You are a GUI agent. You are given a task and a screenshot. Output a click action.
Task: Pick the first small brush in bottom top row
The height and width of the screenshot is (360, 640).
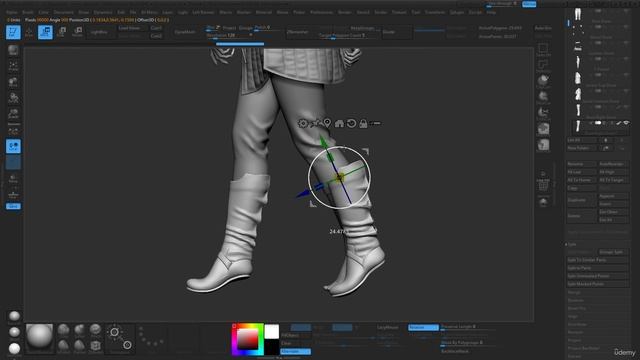(63, 330)
